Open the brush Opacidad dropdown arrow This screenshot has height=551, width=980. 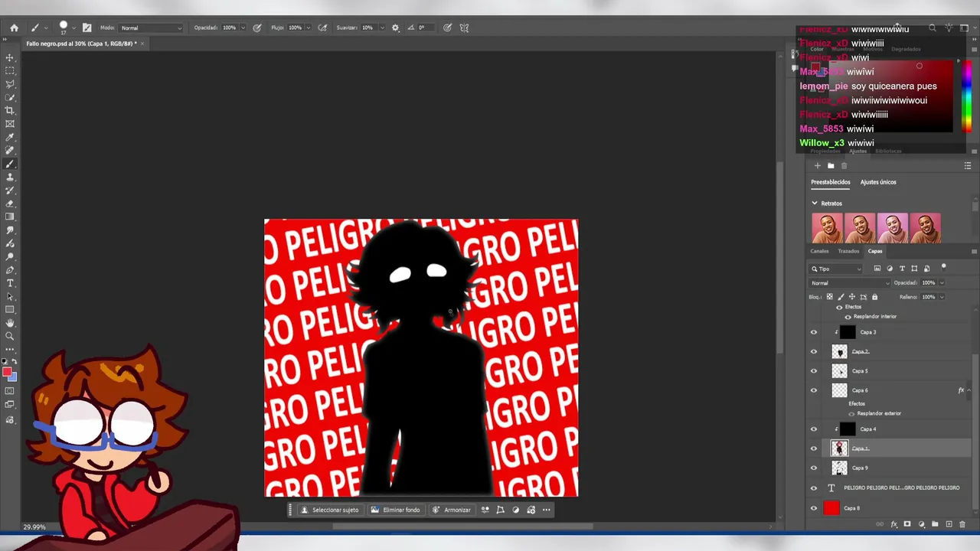243,28
